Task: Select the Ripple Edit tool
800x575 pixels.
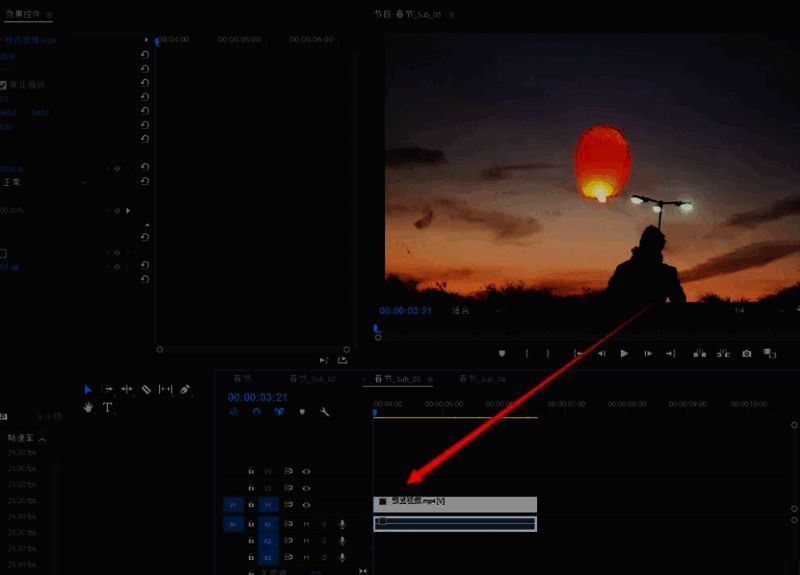Action: tap(127, 389)
